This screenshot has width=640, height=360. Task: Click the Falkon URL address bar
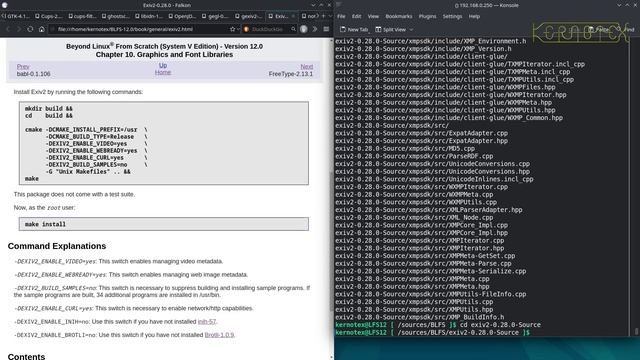click(x=143, y=29)
